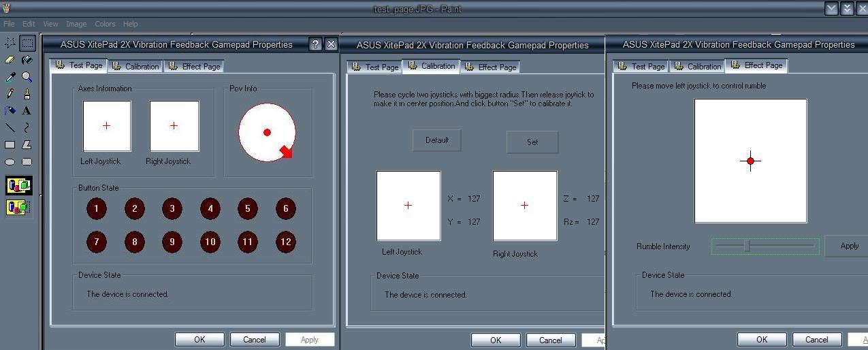Click Cancel in the Calibration dialog
The width and height of the screenshot is (868, 350).
tap(551, 340)
